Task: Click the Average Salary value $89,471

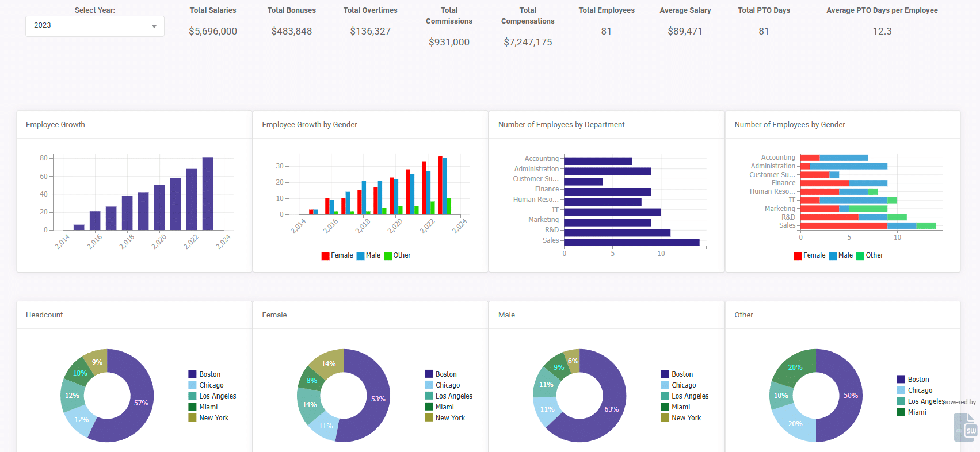Action: 685,32
